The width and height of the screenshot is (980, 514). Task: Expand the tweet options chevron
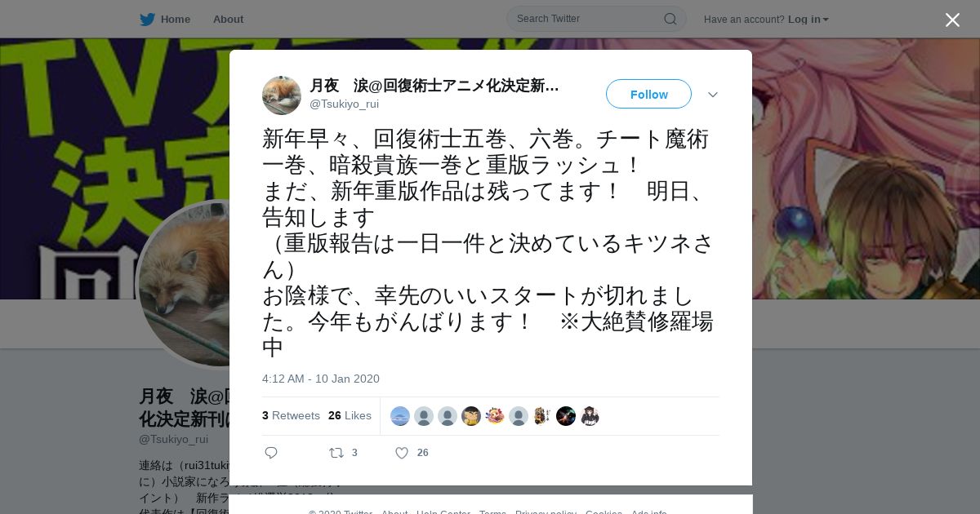click(713, 95)
